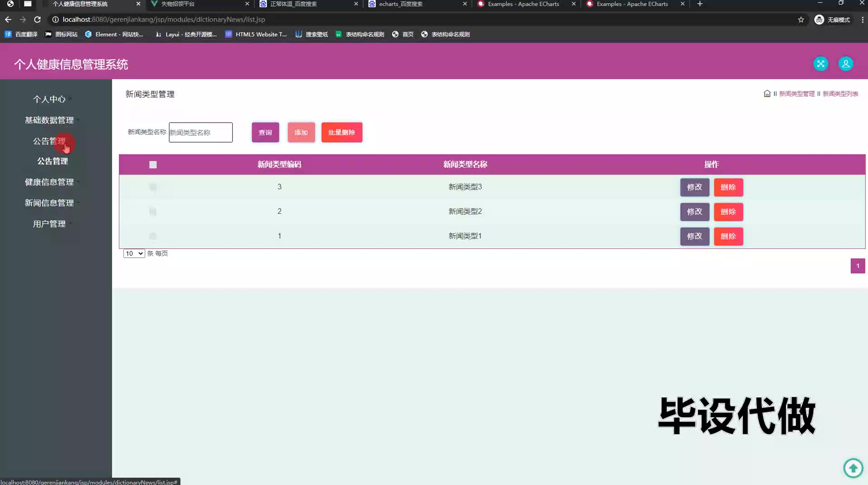Expand 基础数据管理 sidebar menu
Viewport: 868px width, 485px height.
tap(49, 120)
